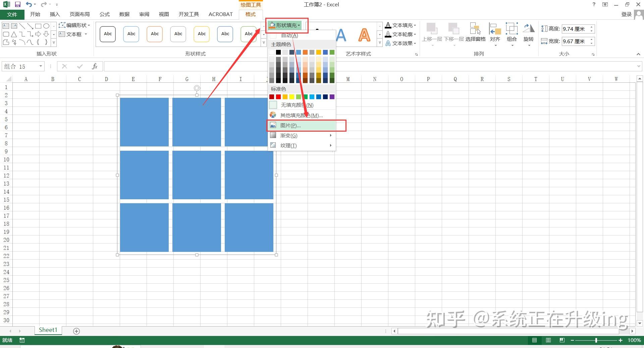Add a new sheet with the plus icon
Viewport: 644px width, 348px height.
click(x=76, y=331)
